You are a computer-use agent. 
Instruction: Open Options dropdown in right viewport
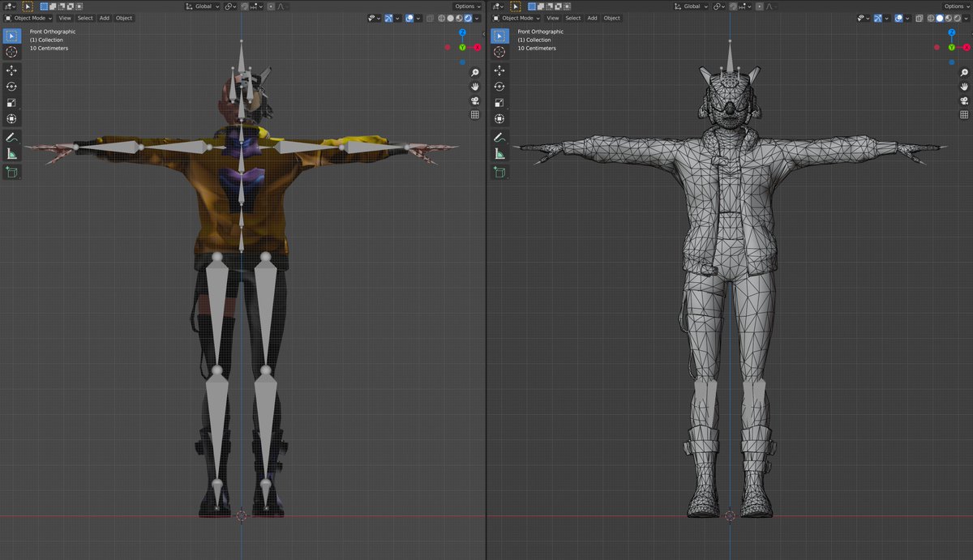(x=956, y=6)
